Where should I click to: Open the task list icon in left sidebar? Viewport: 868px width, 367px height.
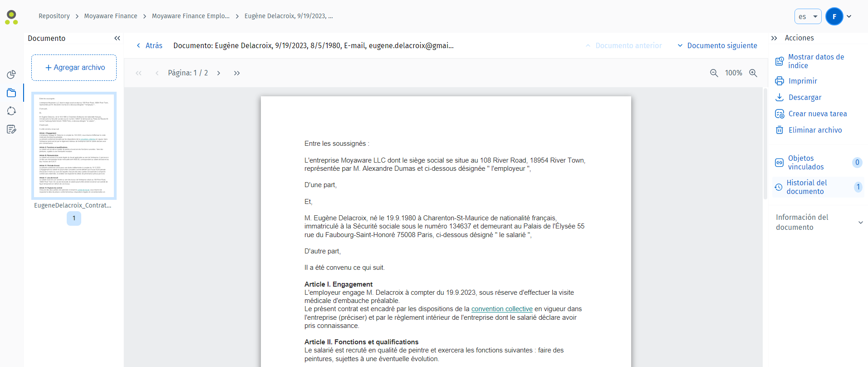(x=11, y=129)
